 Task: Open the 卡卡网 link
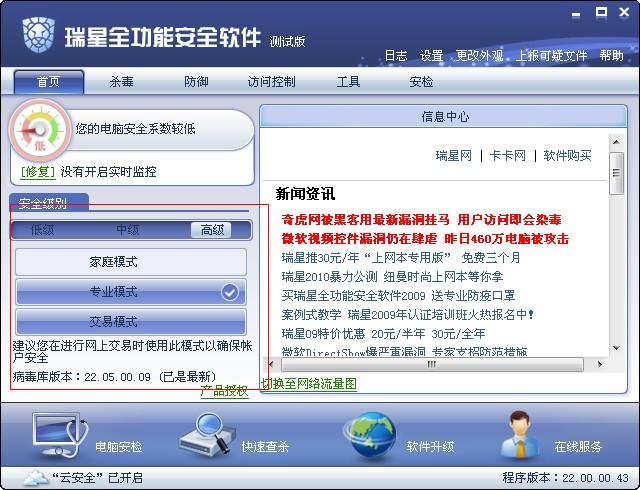pyautogui.click(x=508, y=156)
